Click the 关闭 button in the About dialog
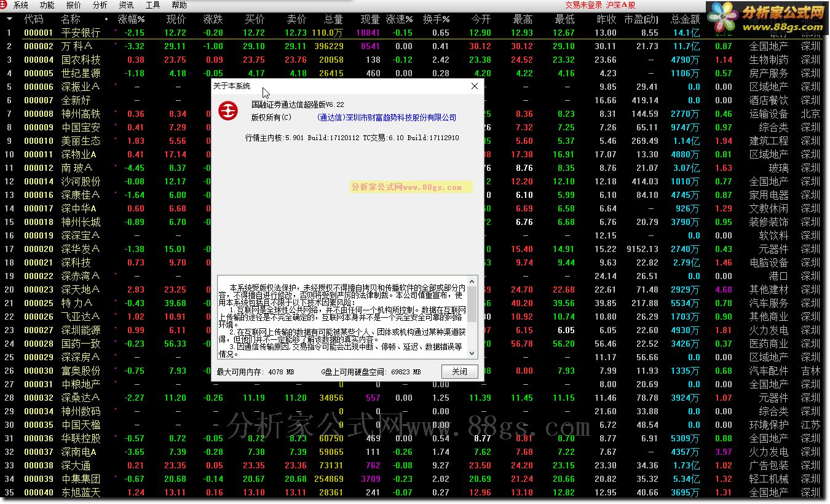 point(459,371)
